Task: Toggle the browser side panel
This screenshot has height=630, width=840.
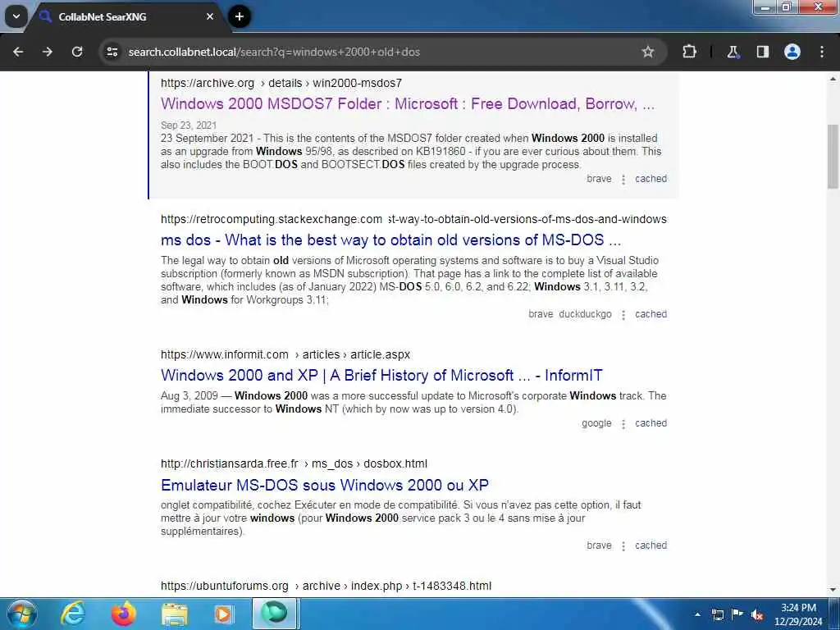Action: (x=762, y=52)
